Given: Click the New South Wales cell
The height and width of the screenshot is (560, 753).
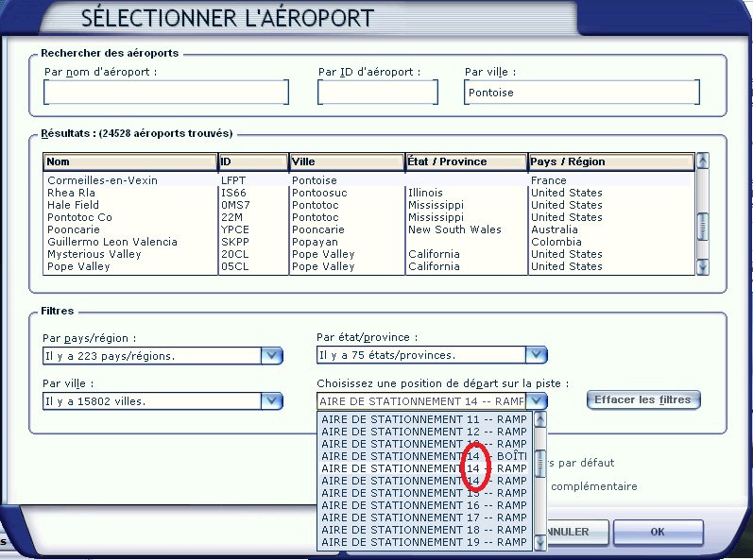Looking at the screenshot, I should pos(454,229).
